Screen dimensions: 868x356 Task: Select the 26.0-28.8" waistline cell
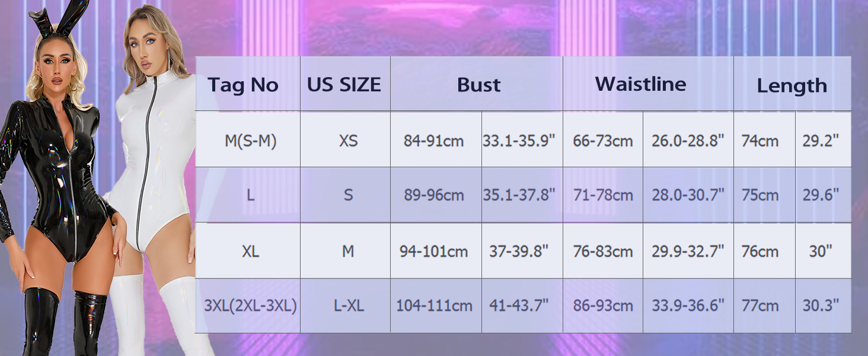click(x=688, y=141)
